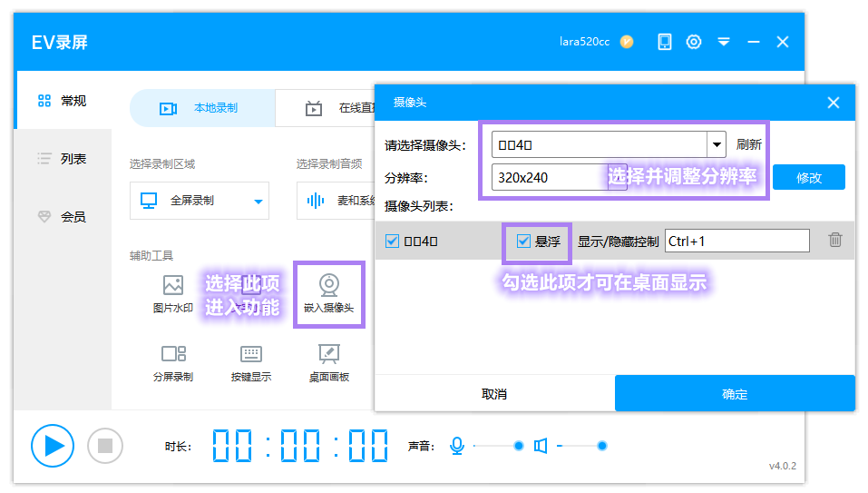Switch to the 本地录制 local recording tab

(202, 108)
